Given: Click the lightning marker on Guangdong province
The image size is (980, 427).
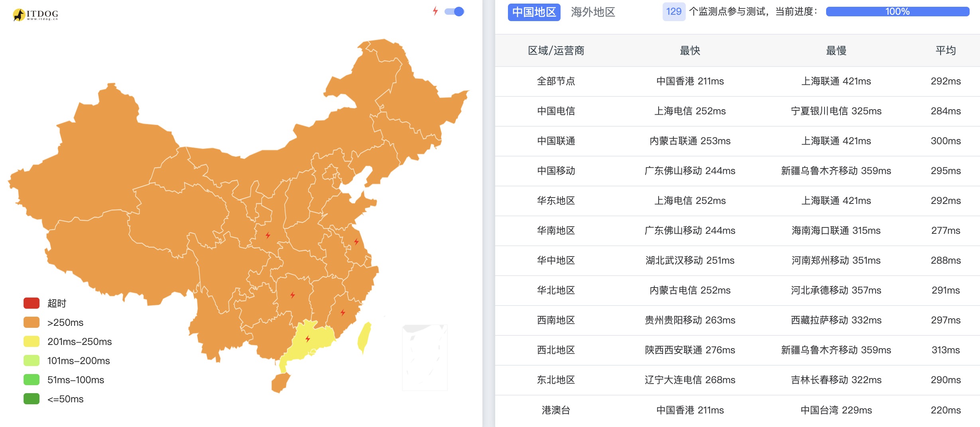Looking at the screenshot, I should (308, 339).
